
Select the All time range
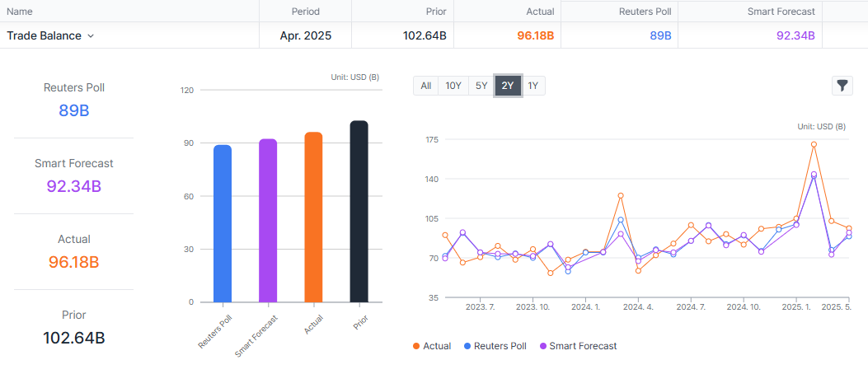coord(425,86)
